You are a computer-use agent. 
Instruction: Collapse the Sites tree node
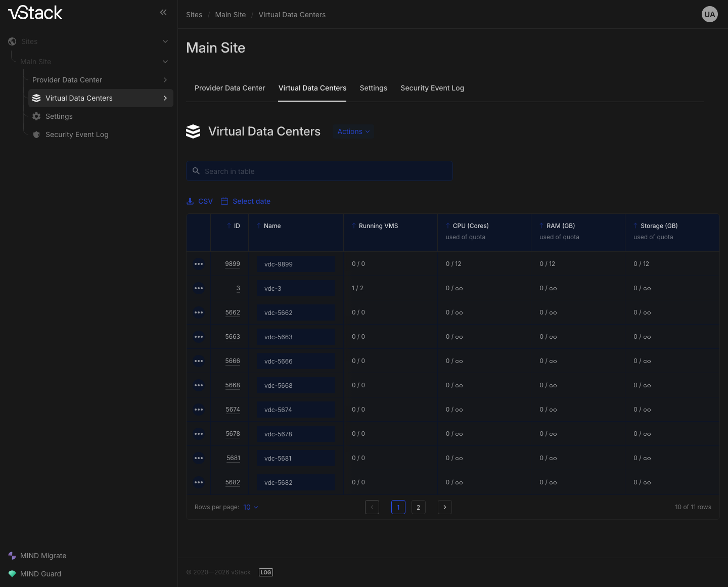[x=165, y=41]
